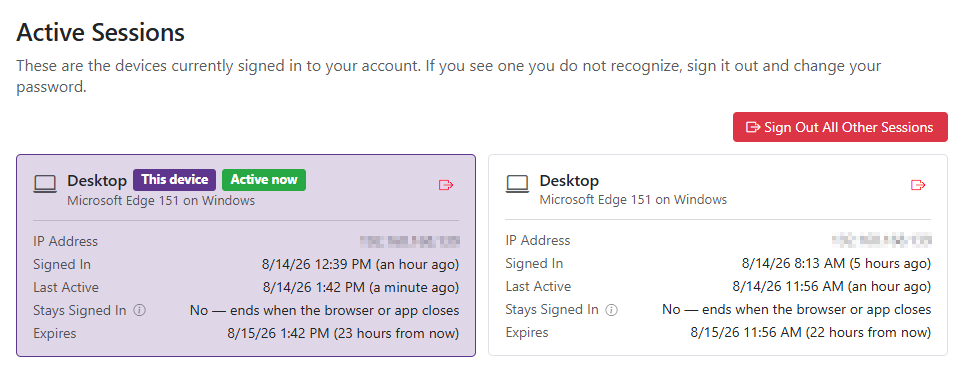Click laptop icon on This device card
This screenshot has height=377, width=963.
pyautogui.click(x=45, y=184)
